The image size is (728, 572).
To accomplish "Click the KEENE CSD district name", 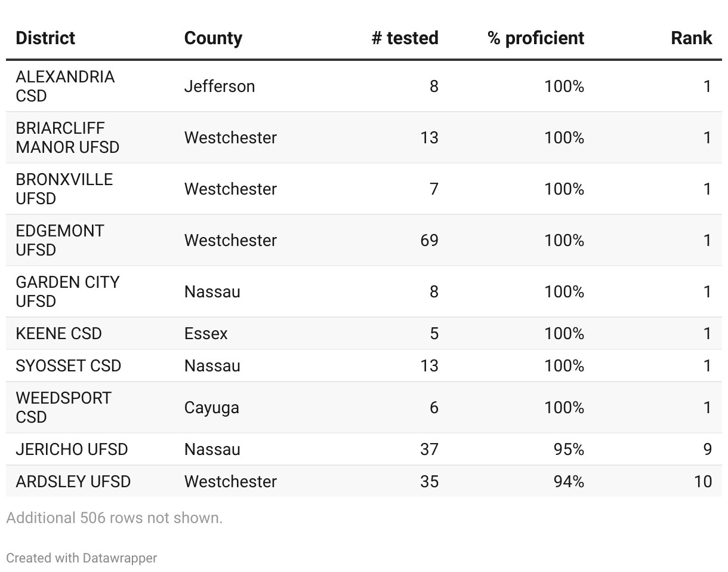I will [58, 333].
